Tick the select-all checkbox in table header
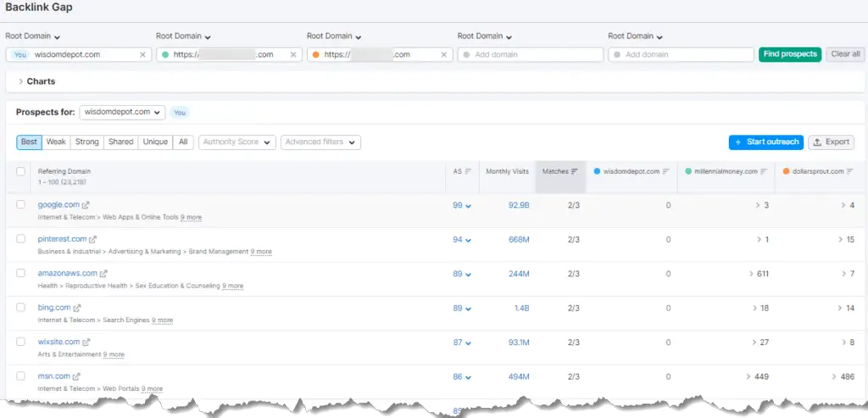Screen dimensions: 868x418 coord(20,171)
